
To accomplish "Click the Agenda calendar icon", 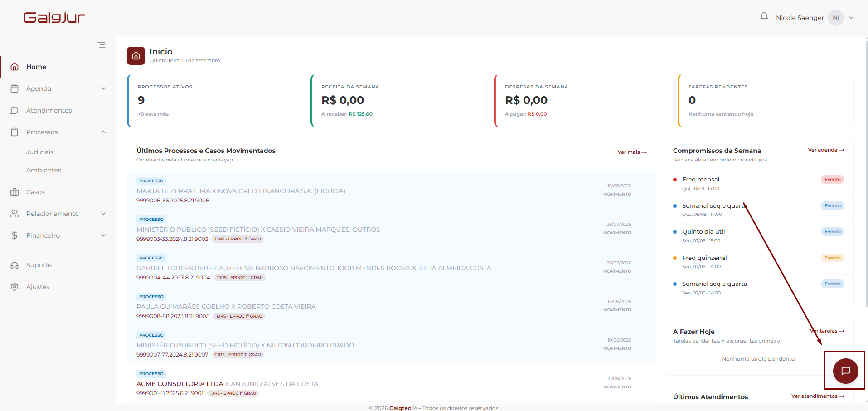I will (15, 88).
